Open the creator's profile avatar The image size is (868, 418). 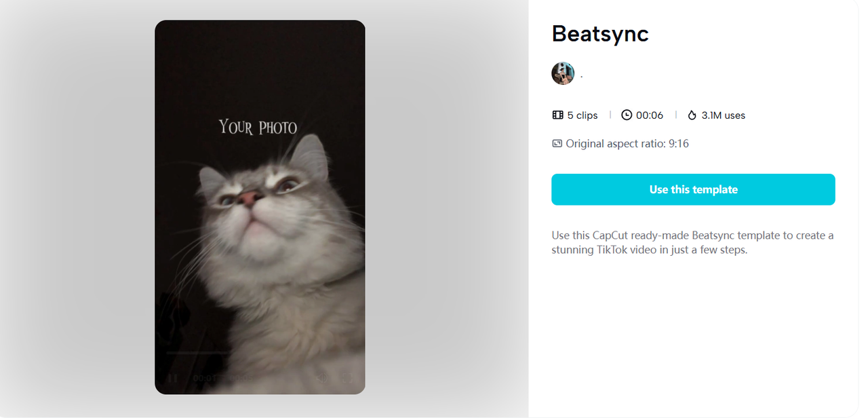(563, 73)
